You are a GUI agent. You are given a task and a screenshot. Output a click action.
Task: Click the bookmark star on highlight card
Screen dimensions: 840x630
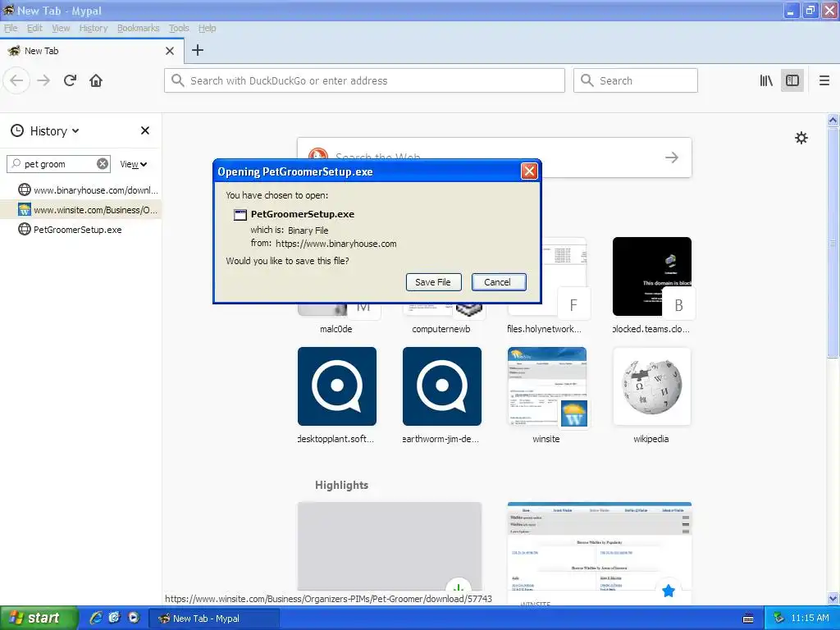coord(668,591)
